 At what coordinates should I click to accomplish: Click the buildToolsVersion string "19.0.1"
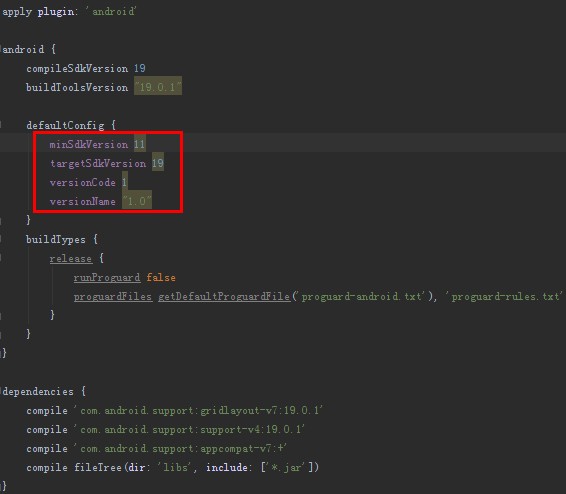(x=158, y=87)
